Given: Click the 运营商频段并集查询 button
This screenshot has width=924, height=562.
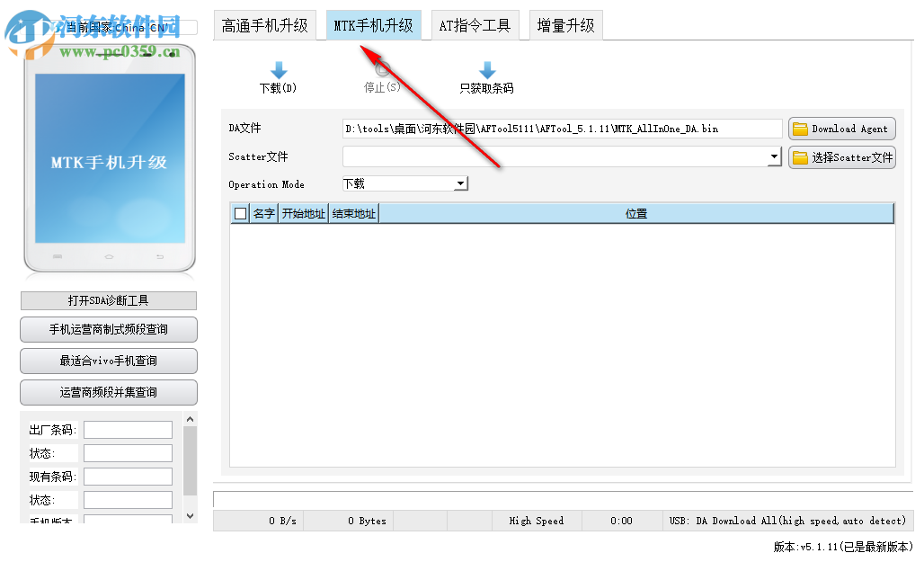Looking at the screenshot, I should click(x=108, y=392).
